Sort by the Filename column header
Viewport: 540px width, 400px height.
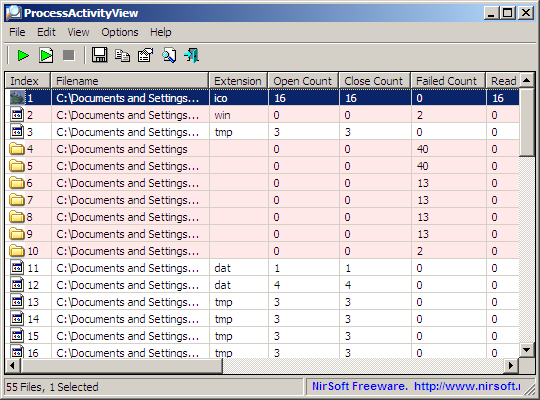[130, 81]
